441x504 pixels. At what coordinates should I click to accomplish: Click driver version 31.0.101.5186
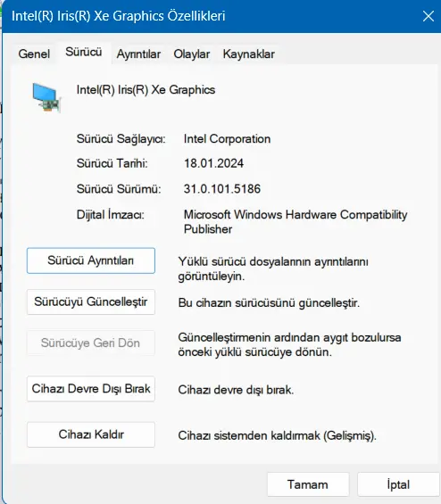222,189
